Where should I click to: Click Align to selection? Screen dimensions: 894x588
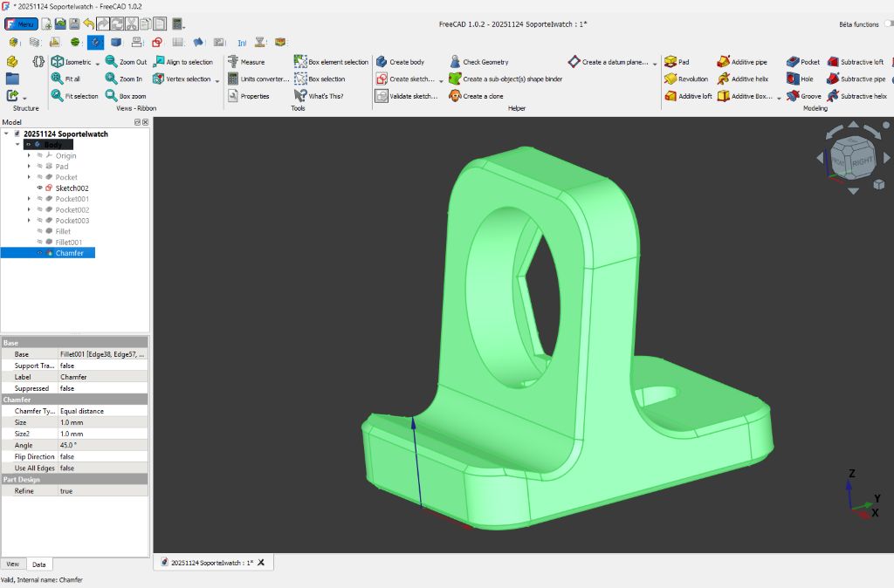coord(183,62)
